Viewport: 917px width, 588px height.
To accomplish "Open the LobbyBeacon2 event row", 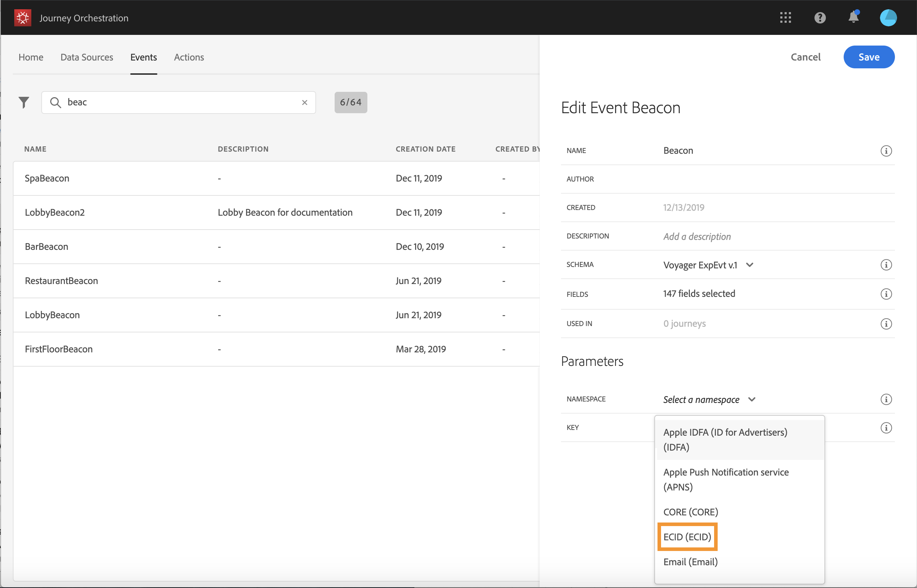I will 54,212.
